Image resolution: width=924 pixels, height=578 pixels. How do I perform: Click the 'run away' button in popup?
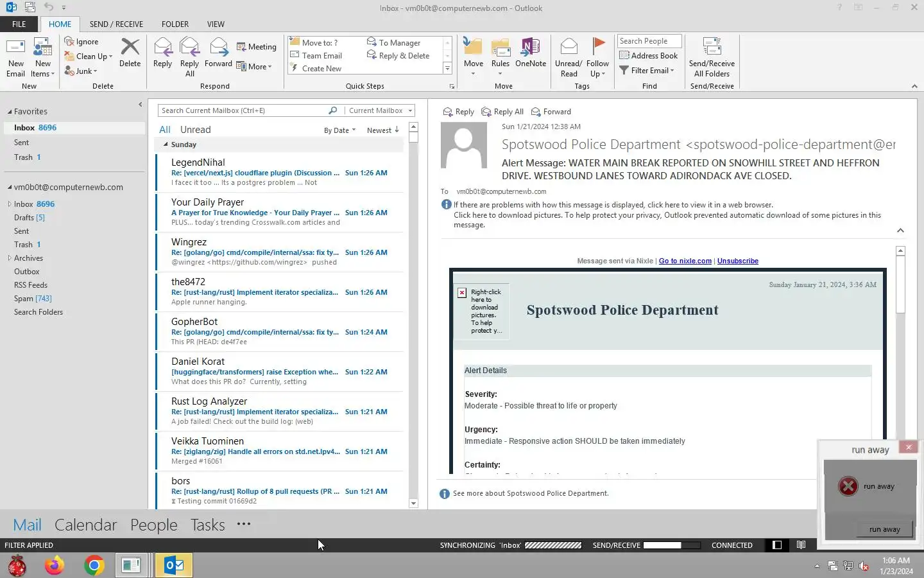pyautogui.click(x=885, y=529)
